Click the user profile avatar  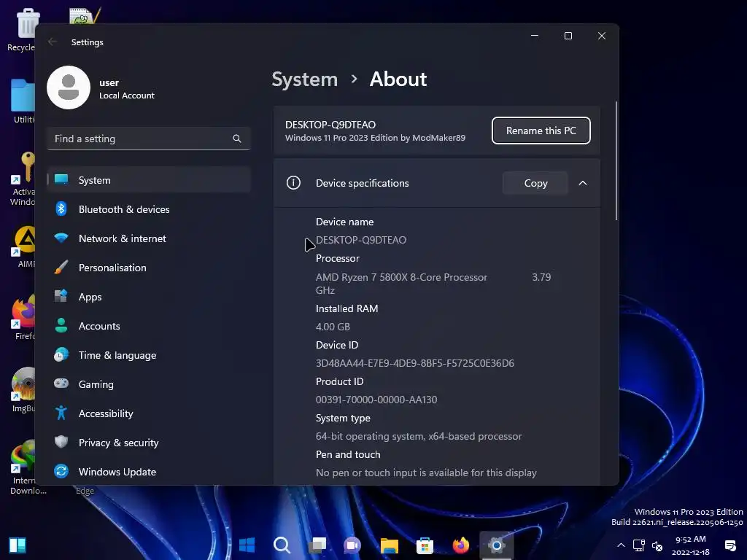click(69, 87)
